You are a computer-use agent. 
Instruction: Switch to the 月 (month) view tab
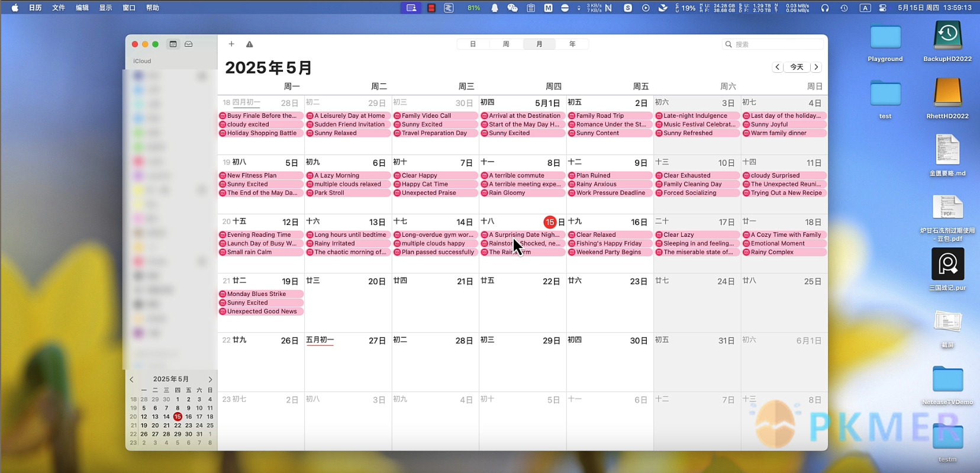pos(539,44)
